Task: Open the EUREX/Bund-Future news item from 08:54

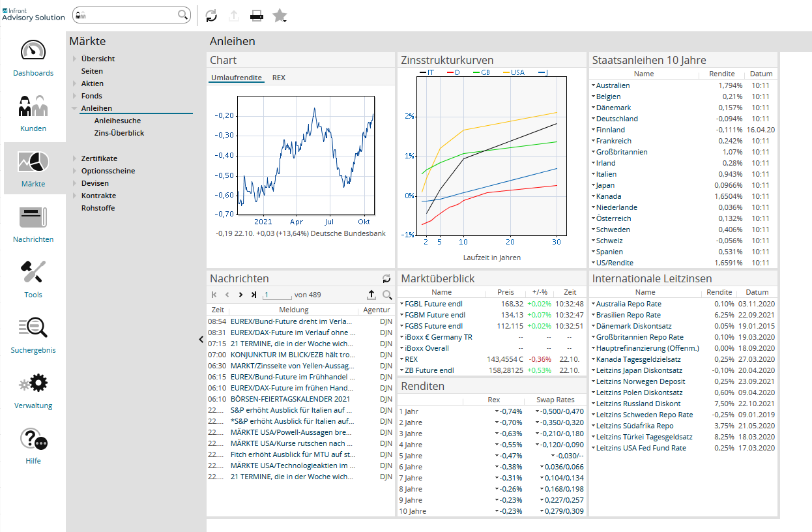Action: tap(293, 321)
